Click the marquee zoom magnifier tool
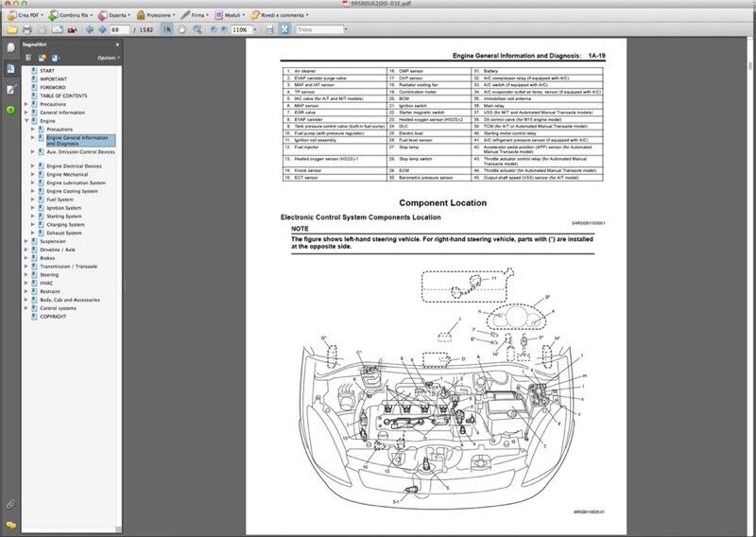Screen dimensions: 756x537 tap(197, 30)
